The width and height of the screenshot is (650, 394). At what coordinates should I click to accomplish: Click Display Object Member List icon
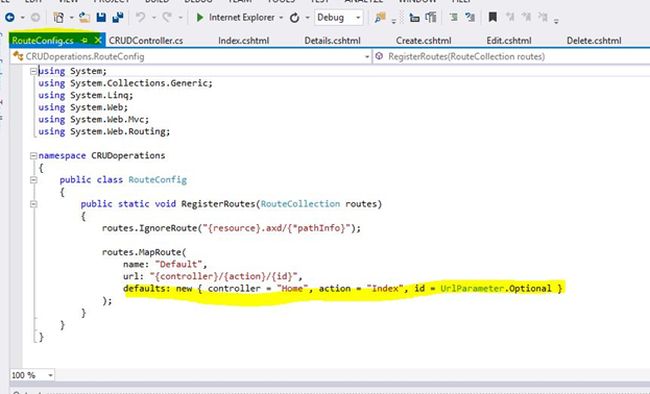coord(414,17)
